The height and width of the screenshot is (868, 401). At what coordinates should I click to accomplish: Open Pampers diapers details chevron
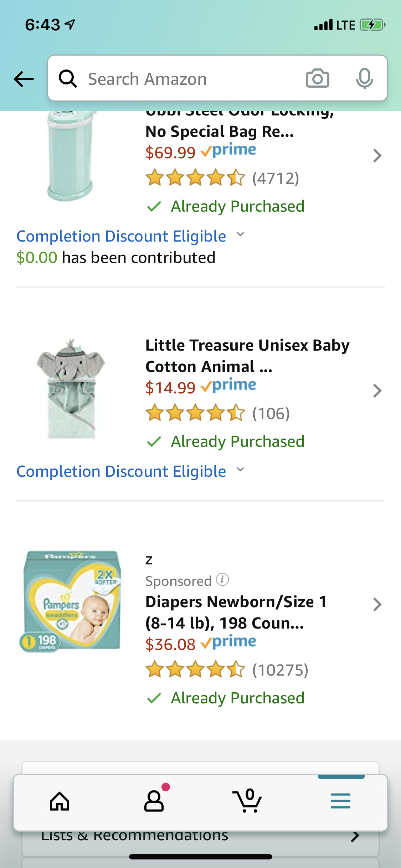coord(377,605)
